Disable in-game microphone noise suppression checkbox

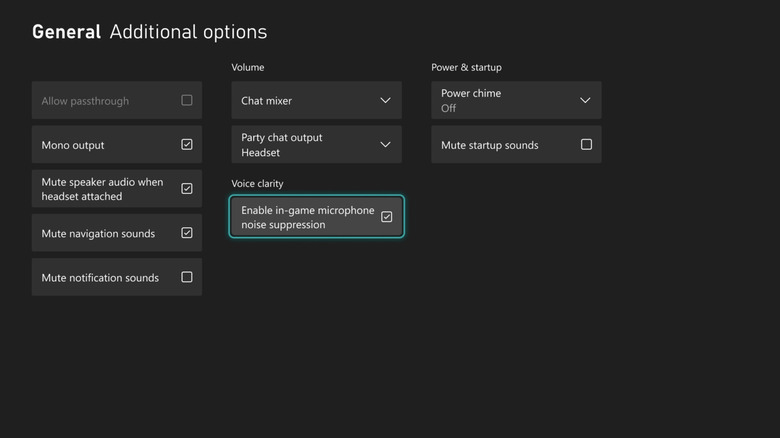tap(387, 217)
